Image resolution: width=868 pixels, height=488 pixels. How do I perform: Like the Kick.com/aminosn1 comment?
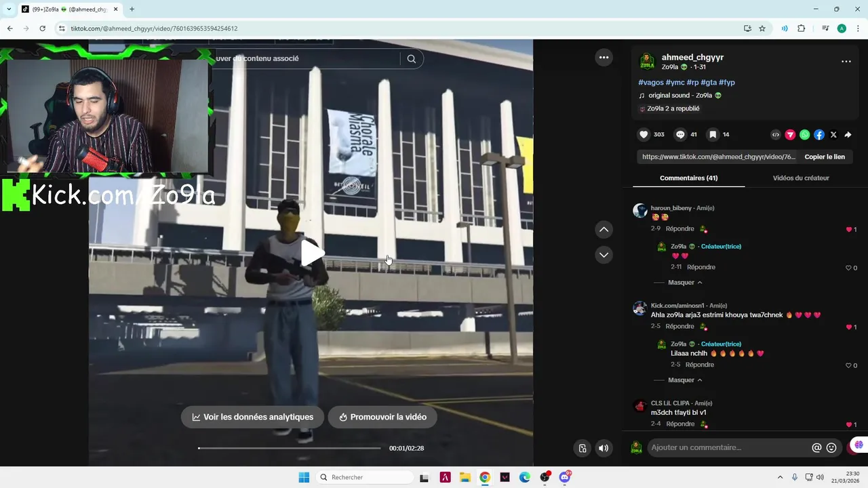(x=849, y=327)
